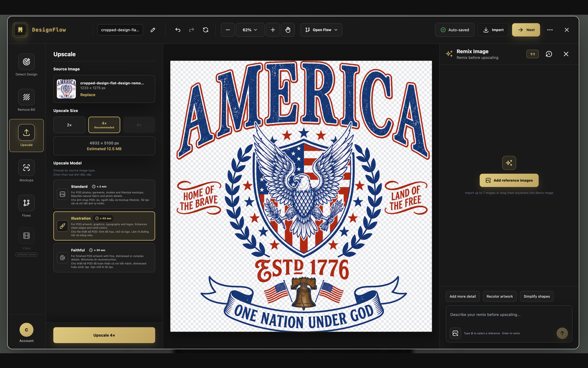Open the 62% zoom level dropdown

pyautogui.click(x=250, y=30)
